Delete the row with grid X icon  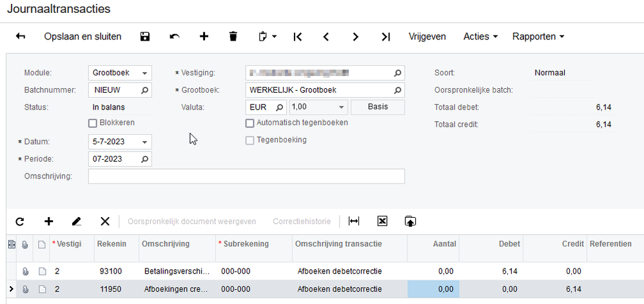click(x=105, y=222)
